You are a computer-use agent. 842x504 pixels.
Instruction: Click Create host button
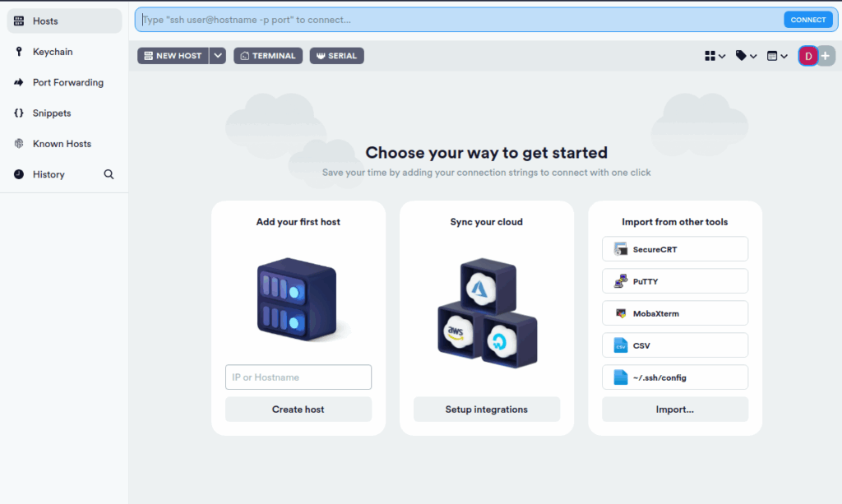tap(298, 409)
